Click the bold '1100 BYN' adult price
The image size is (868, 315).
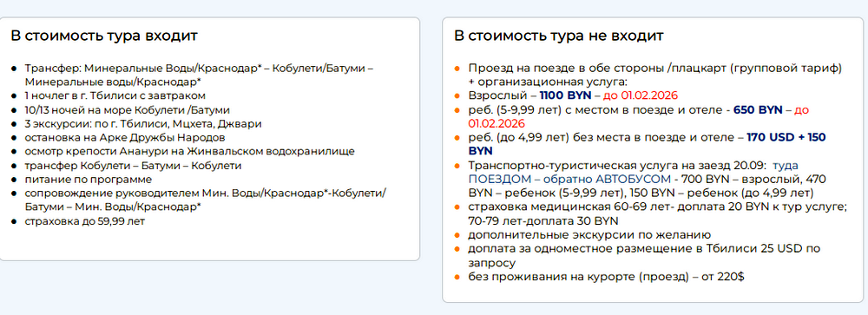point(566,95)
